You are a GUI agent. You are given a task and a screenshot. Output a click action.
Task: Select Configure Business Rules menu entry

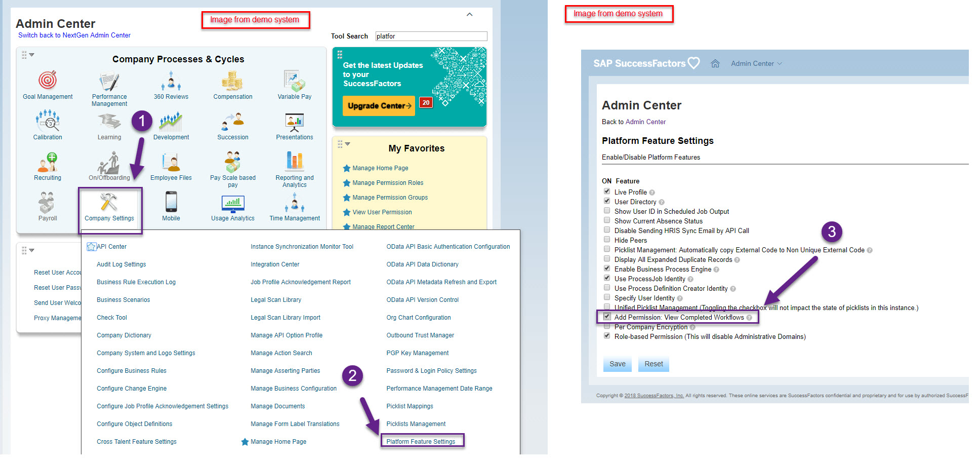point(132,371)
